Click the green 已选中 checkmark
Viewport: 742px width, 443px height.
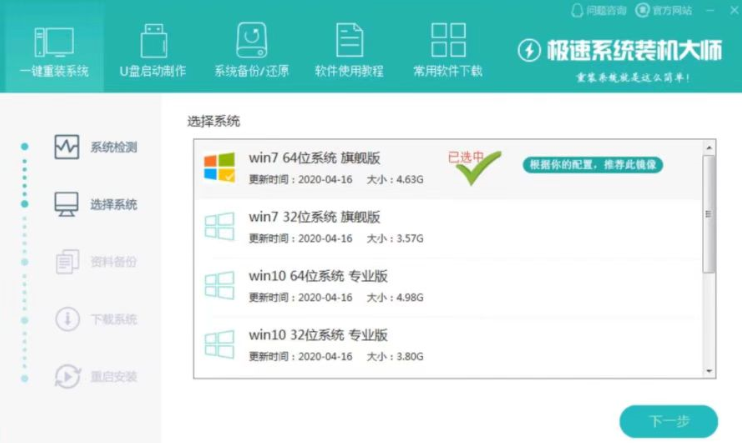[478, 168]
